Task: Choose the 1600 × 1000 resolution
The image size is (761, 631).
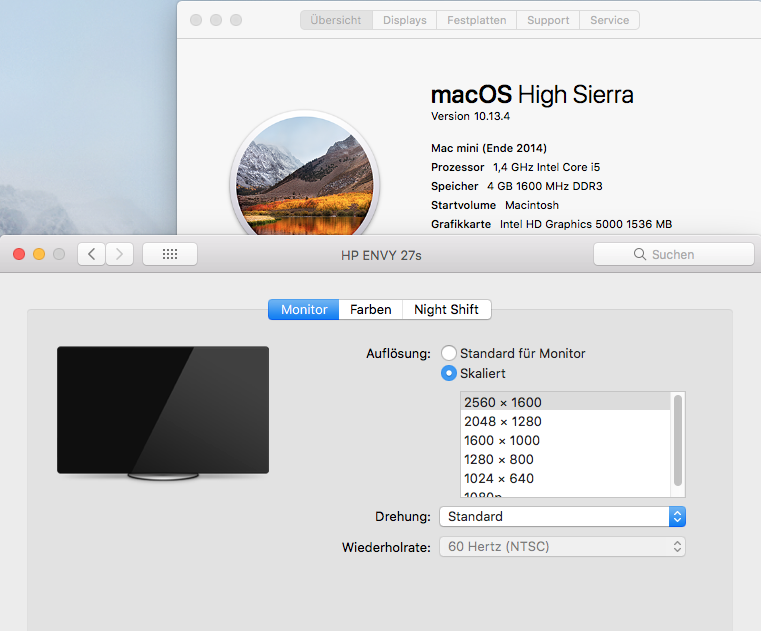Action: (565, 440)
